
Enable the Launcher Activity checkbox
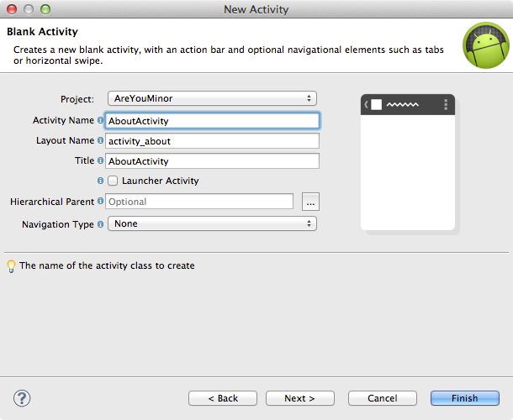[x=113, y=181]
